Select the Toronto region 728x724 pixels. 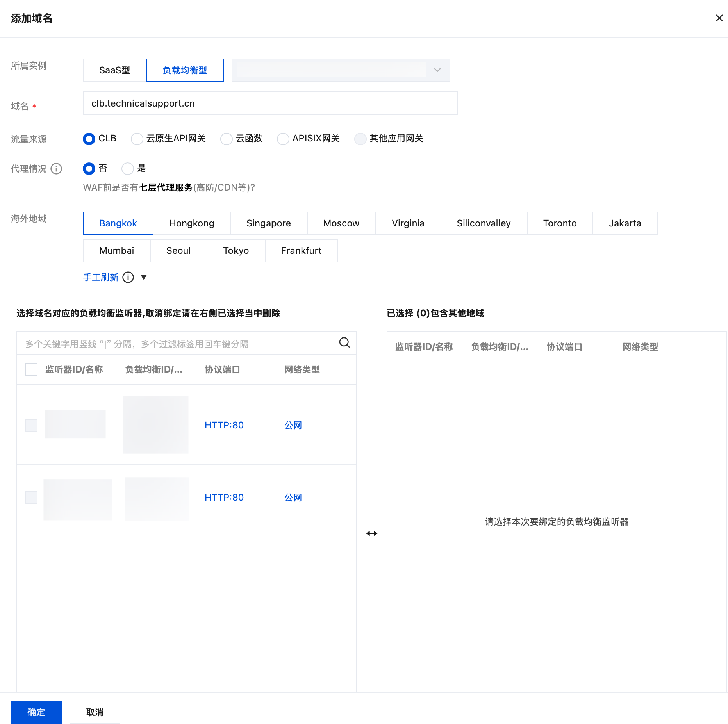560,223
